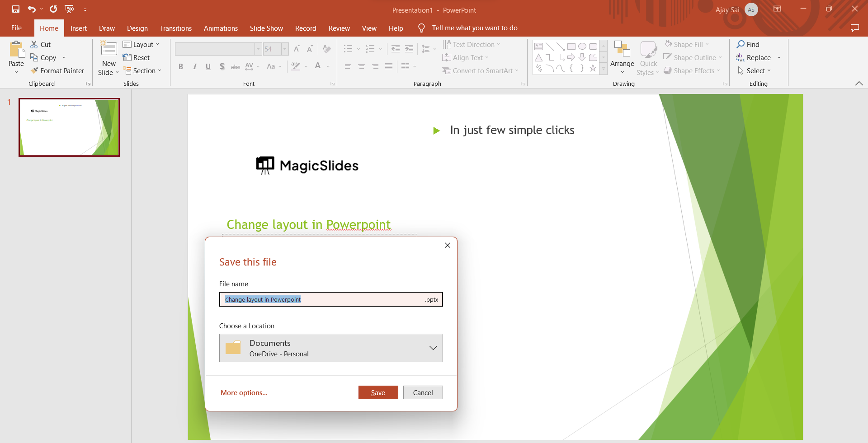Click Start From Beginning presentation icon
Image resolution: width=868 pixels, height=443 pixels.
(x=69, y=9)
